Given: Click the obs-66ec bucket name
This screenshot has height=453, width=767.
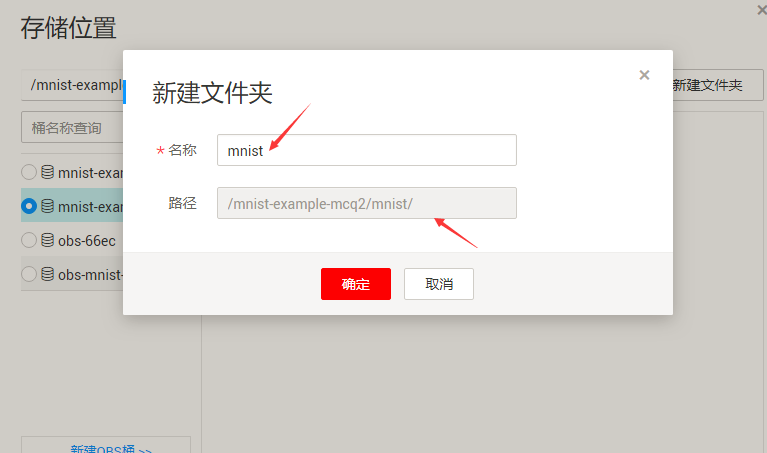Looking at the screenshot, I should coord(87,241).
